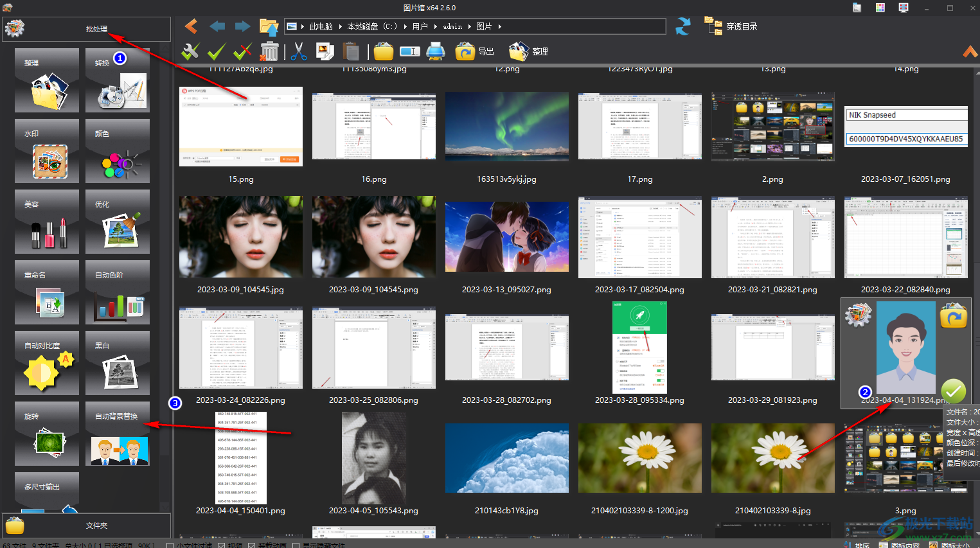
Task: Select the cloud thumbnail 210143cb1Y8.jpg
Action: coord(507,458)
